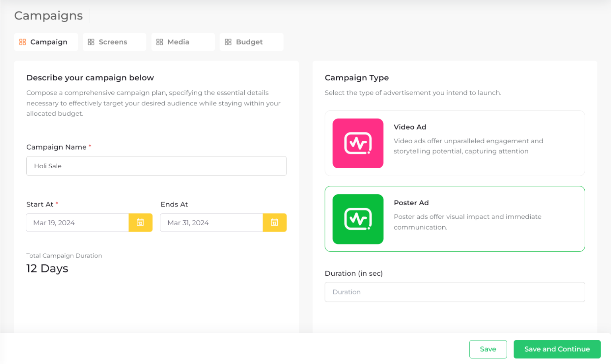Click the Duration in seconds field

(455, 292)
